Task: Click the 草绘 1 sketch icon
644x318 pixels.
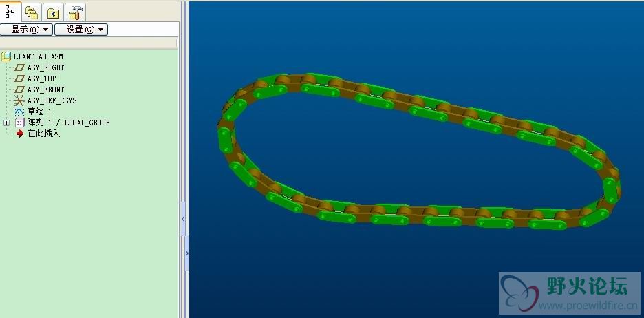Action: pos(19,112)
